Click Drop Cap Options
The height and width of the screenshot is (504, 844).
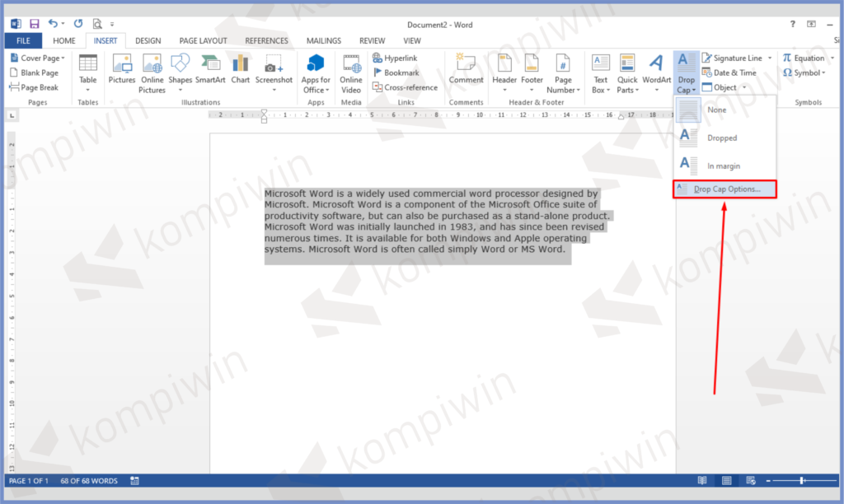click(x=729, y=189)
